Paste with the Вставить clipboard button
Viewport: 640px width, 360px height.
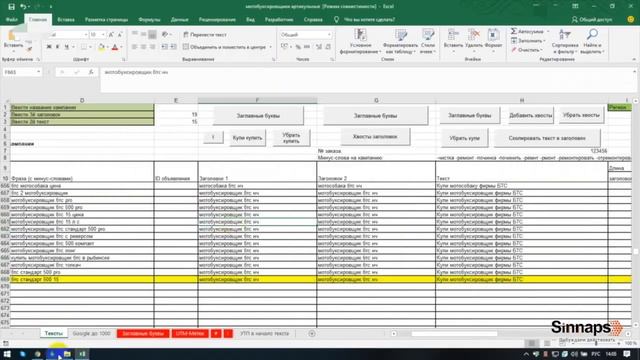(13, 42)
